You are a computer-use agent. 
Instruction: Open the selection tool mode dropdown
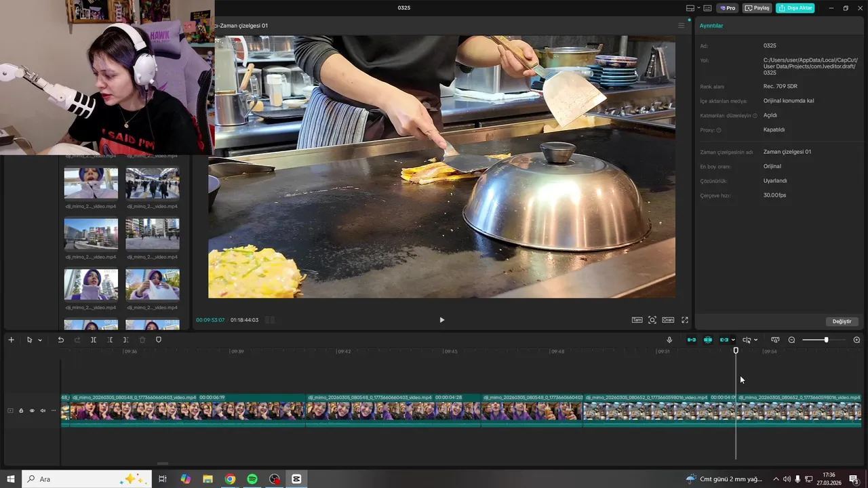pos(40,340)
